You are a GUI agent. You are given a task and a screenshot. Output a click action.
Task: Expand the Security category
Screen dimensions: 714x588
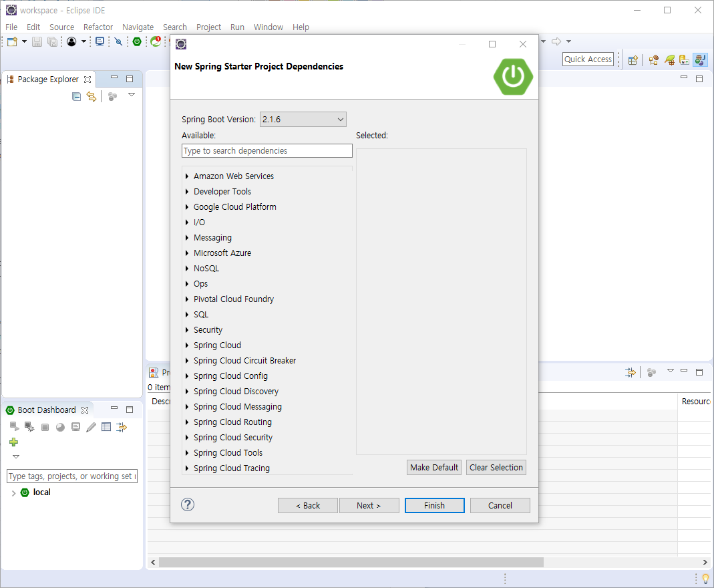[x=187, y=330]
